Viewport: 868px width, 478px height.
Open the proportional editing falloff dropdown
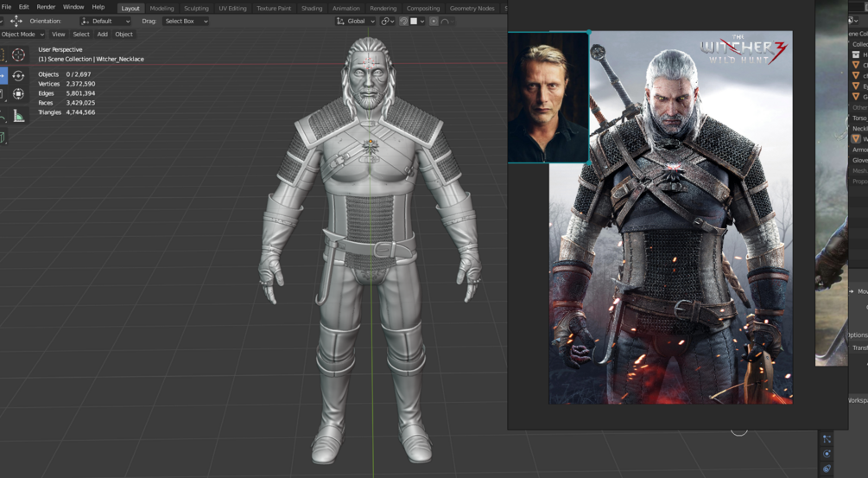(447, 21)
